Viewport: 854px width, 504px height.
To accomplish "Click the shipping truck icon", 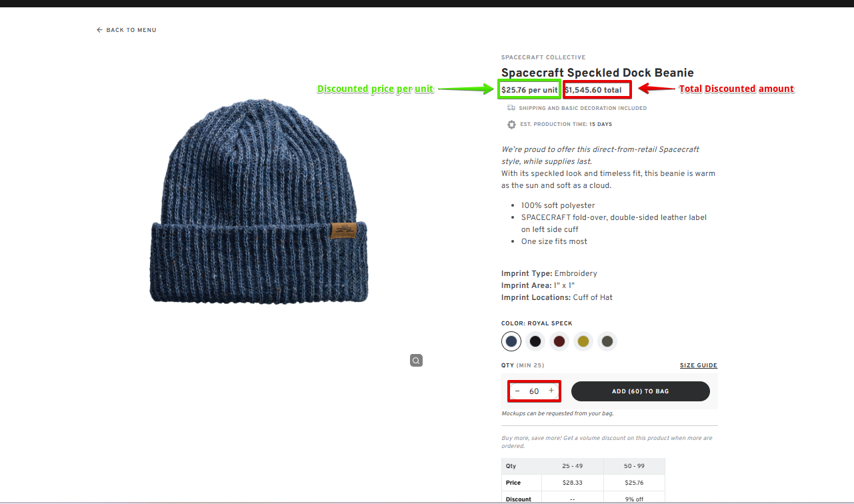I will click(x=511, y=107).
